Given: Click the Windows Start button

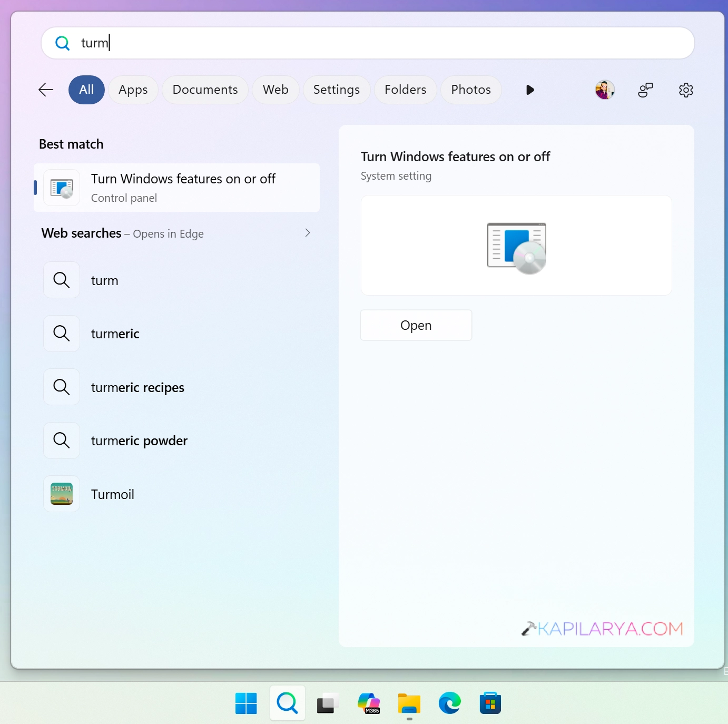Looking at the screenshot, I should point(246,703).
